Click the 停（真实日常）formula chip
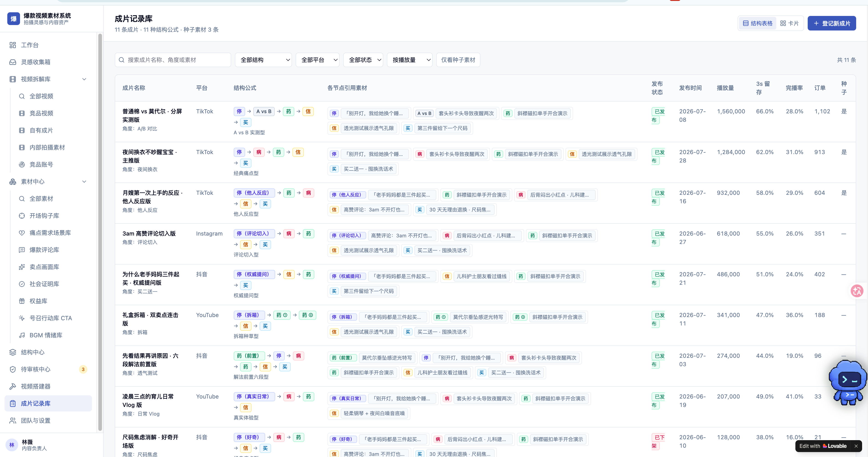 (254, 397)
